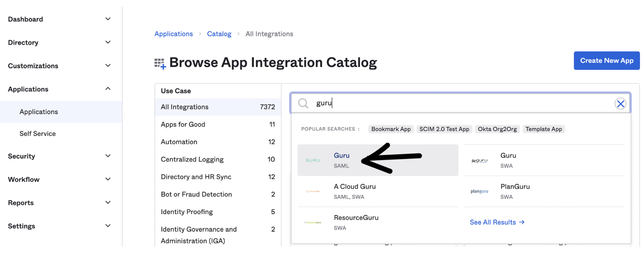Open the Dashboard sidebar section
This screenshot has width=644, height=261.
click(25, 19)
